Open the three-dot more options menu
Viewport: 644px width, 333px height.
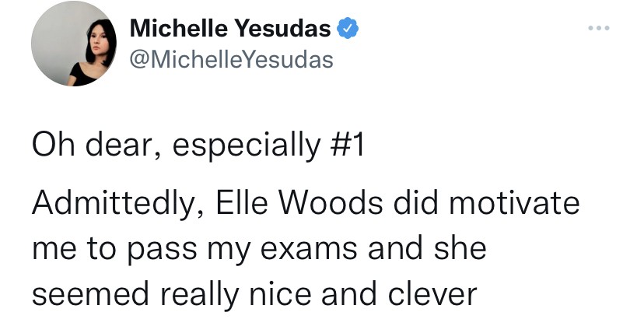pos(599,28)
